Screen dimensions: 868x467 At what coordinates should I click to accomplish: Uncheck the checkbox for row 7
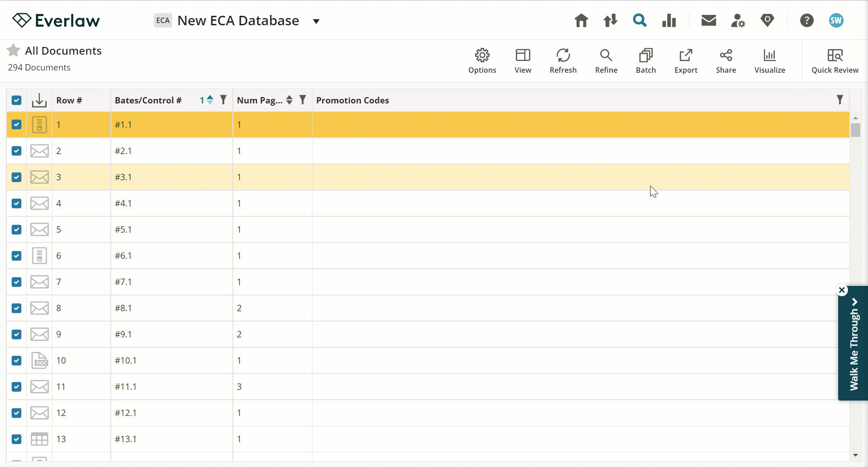click(17, 282)
